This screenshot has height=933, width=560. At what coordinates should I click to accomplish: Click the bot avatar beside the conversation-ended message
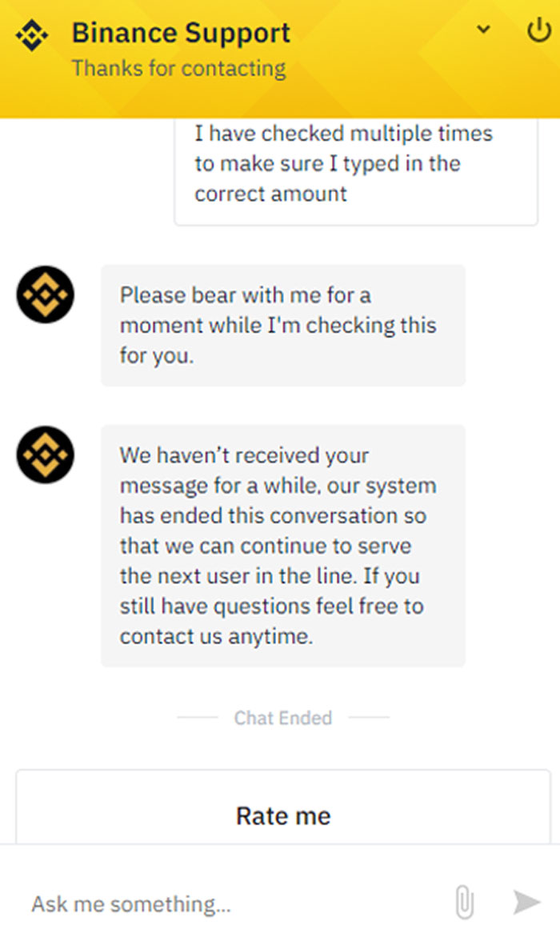point(44,456)
